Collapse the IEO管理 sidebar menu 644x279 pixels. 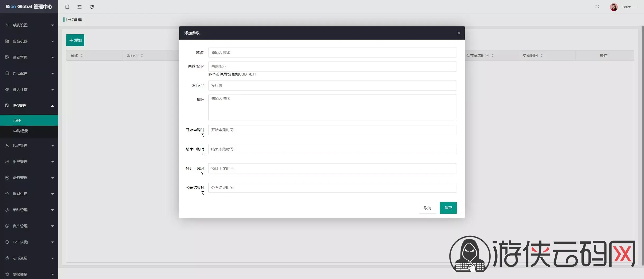(29, 106)
